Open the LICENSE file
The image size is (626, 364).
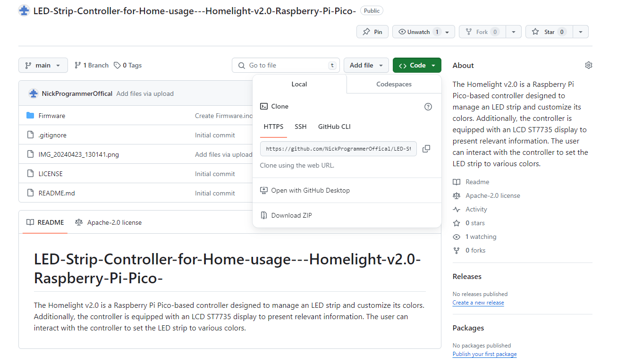point(51,174)
